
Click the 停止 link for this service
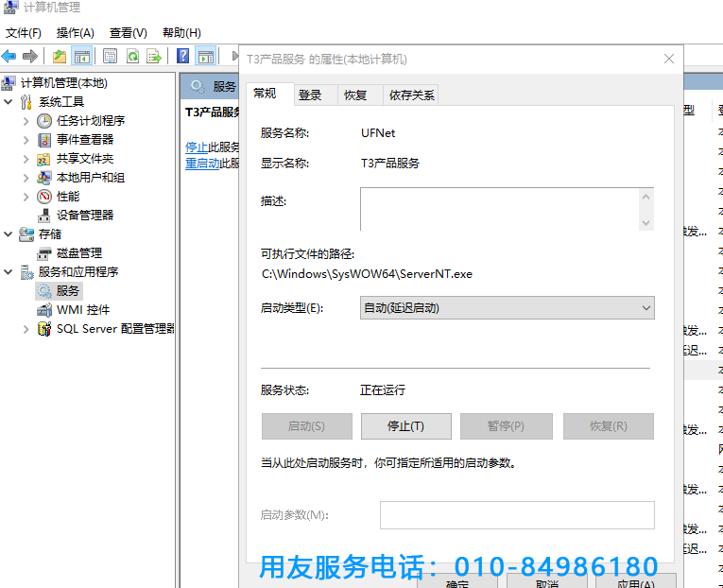[197, 147]
